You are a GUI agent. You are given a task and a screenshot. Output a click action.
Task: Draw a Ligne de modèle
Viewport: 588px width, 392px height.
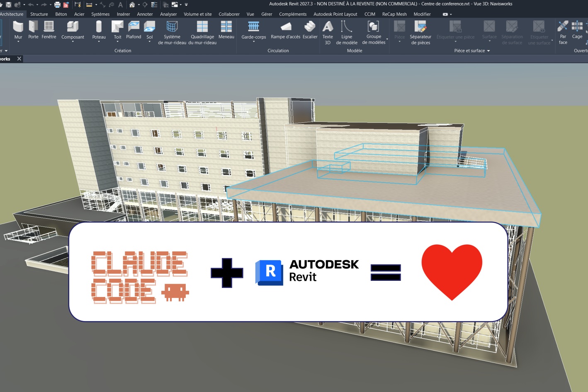tap(347, 33)
